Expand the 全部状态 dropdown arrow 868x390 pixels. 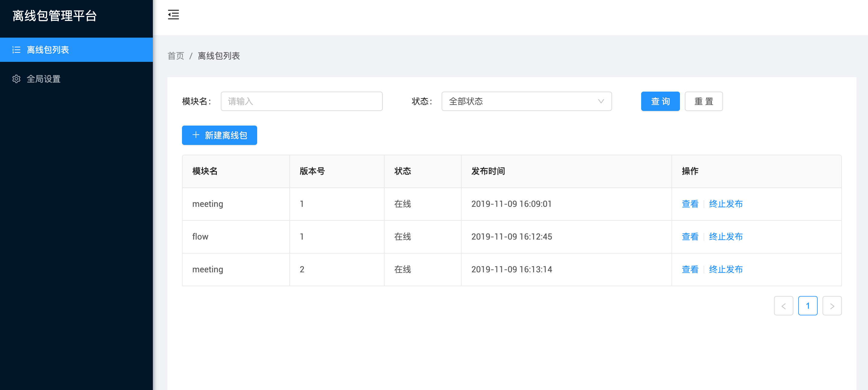click(601, 101)
